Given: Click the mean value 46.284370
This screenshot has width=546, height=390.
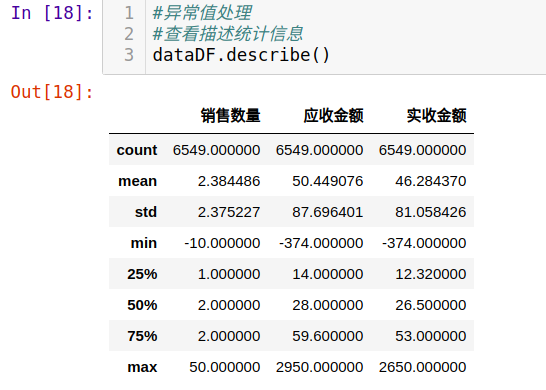Looking at the screenshot, I should 431,181.
